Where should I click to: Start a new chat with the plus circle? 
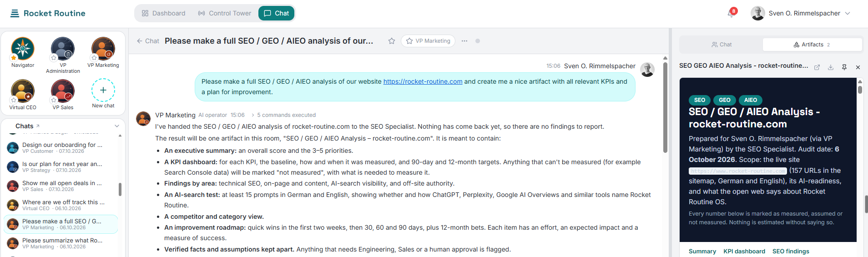103,90
